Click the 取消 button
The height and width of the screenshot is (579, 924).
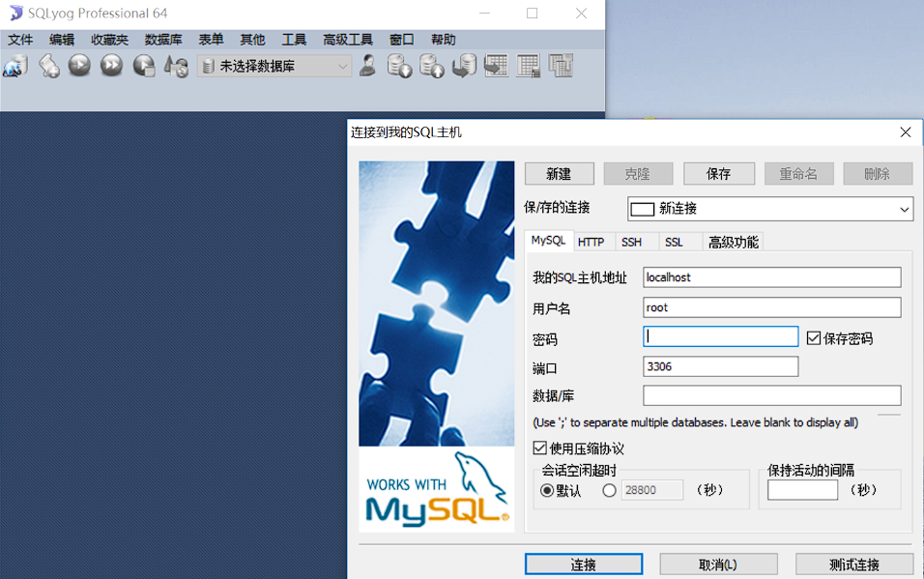pos(718,565)
